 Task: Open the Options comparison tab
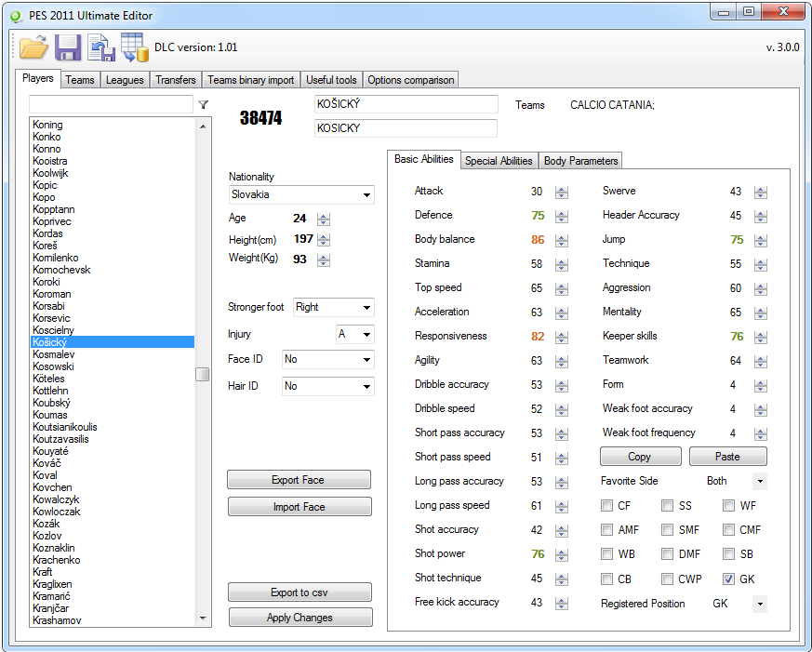(411, 80)
